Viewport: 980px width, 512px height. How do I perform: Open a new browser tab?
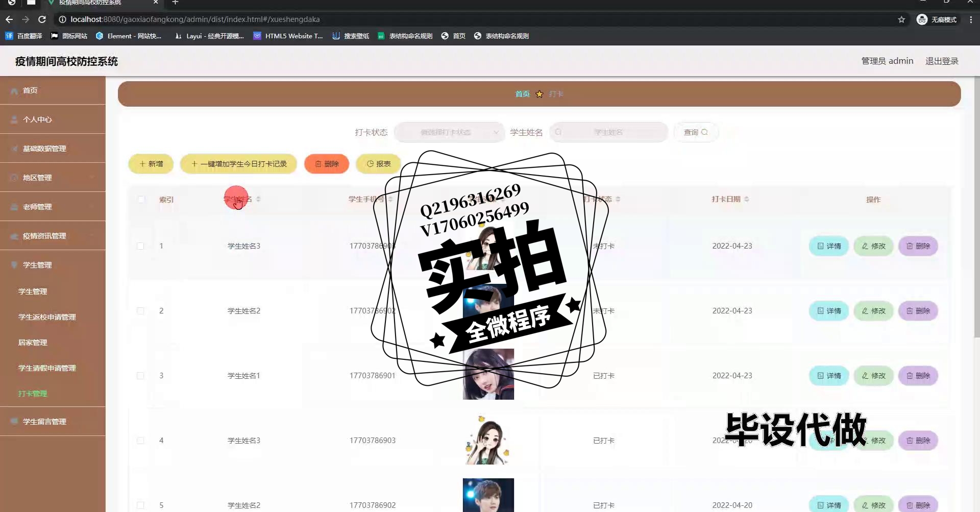pos(175,3)
